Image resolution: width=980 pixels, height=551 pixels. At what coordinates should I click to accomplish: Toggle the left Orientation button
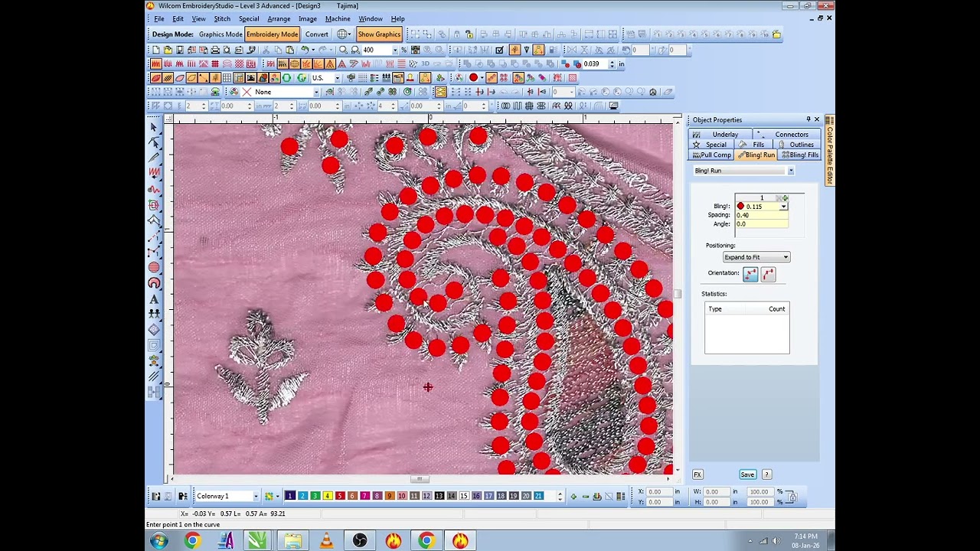pyautogui.click(x=750, y=275)
